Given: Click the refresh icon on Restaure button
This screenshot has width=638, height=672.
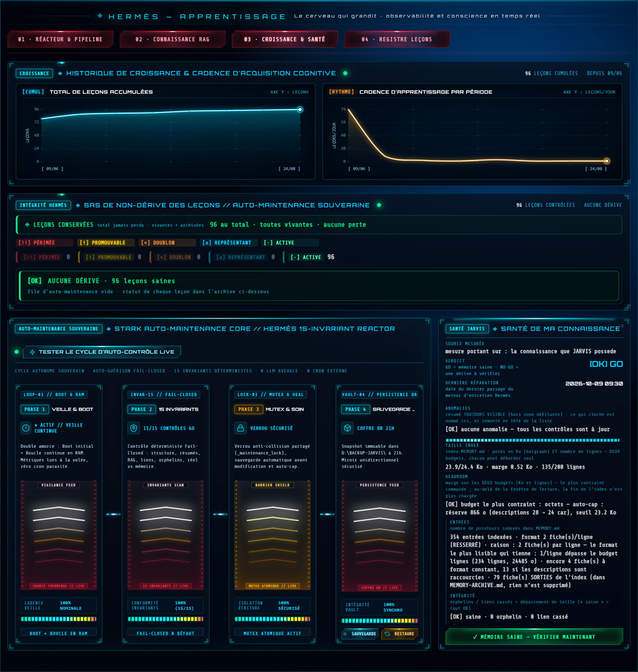Looking at the screenshot, I should [x=387, y=633].
